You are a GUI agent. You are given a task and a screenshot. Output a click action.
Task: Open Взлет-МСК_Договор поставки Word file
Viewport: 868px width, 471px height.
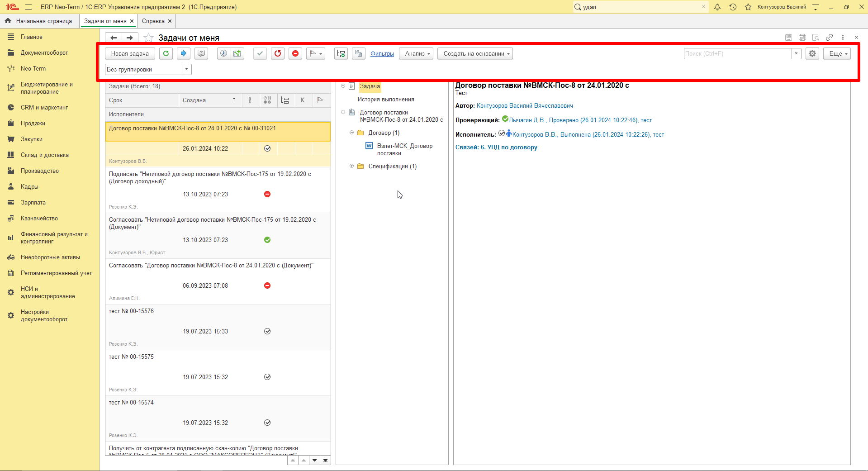(404, 149)
